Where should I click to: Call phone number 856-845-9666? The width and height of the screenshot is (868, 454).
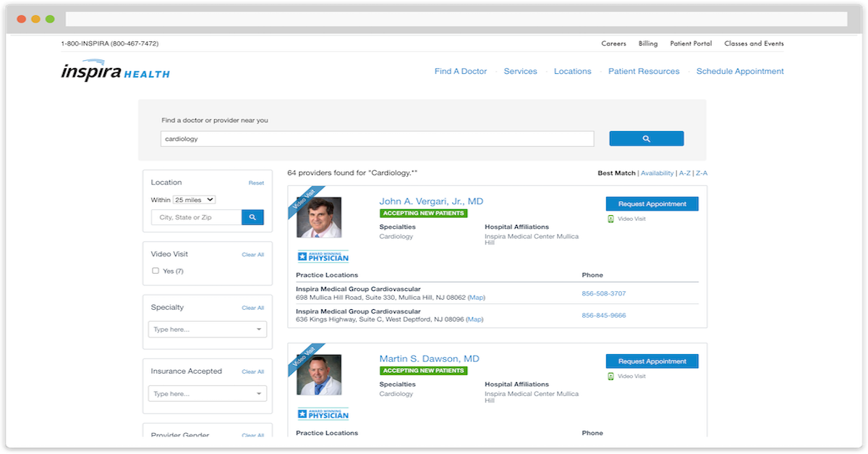tap(604, 316)
